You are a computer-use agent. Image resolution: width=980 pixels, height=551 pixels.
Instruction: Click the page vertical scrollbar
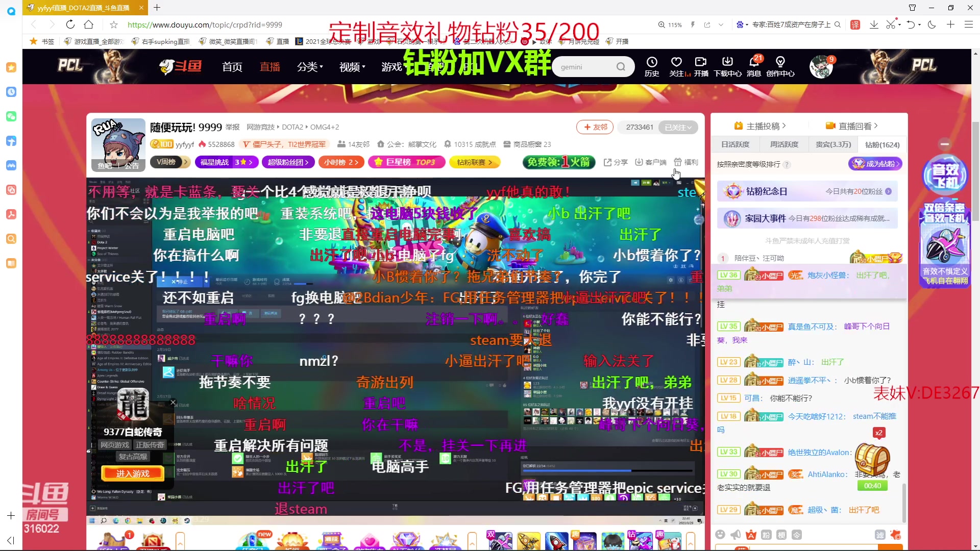(975, 171)
